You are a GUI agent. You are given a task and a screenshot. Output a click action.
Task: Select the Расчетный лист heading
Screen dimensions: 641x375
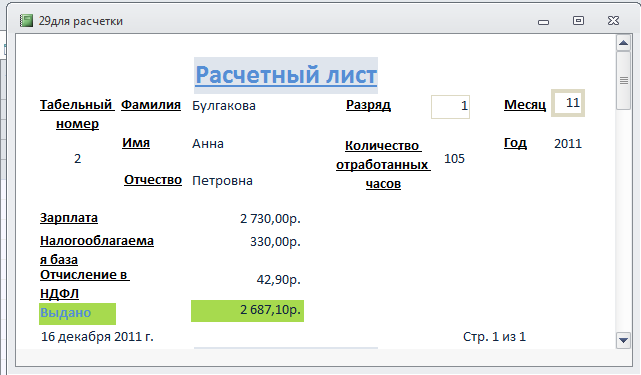[286, 75]
